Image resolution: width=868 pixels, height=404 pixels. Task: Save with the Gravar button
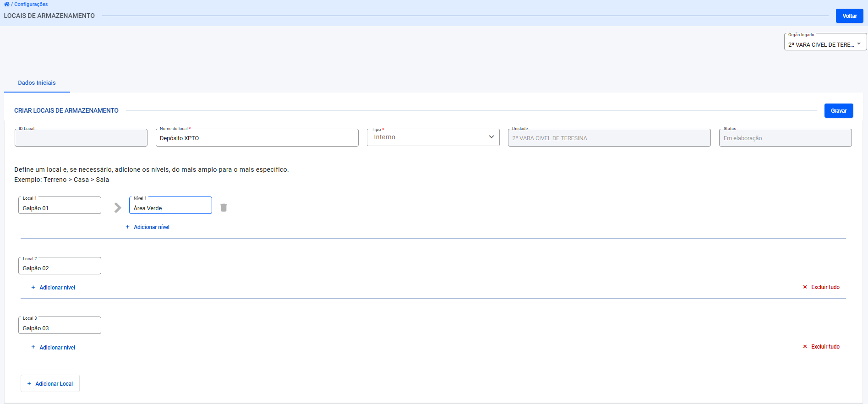[x=838, y=111]
